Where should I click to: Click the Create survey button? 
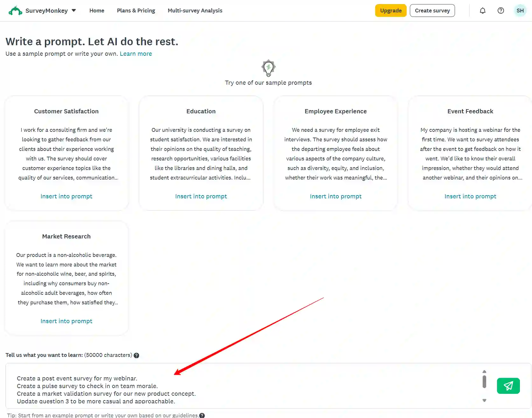click(432, 11)
